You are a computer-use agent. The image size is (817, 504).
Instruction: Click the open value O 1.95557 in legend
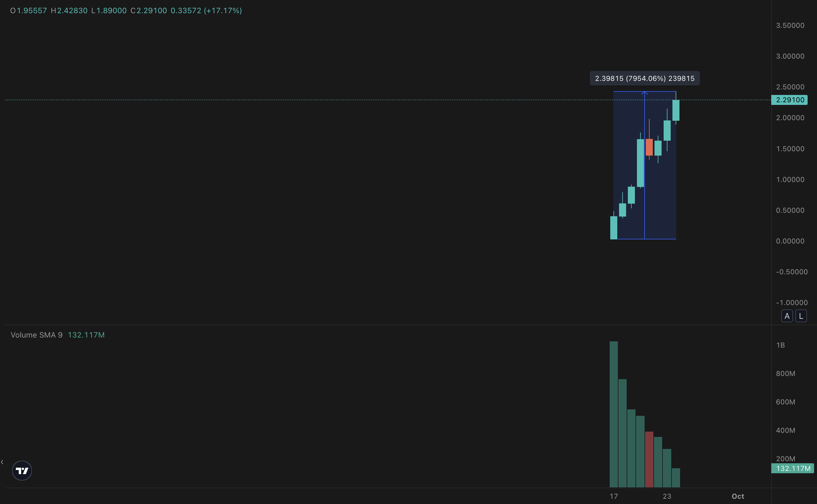point(28,11)
